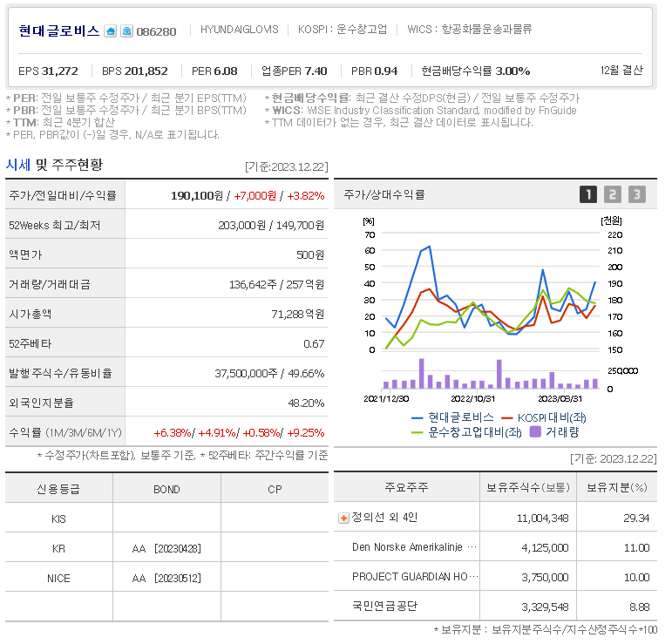Screen dimensions: 672x644
Task: Click the KOSPI : 운수창고업 label
Action: 343,29
